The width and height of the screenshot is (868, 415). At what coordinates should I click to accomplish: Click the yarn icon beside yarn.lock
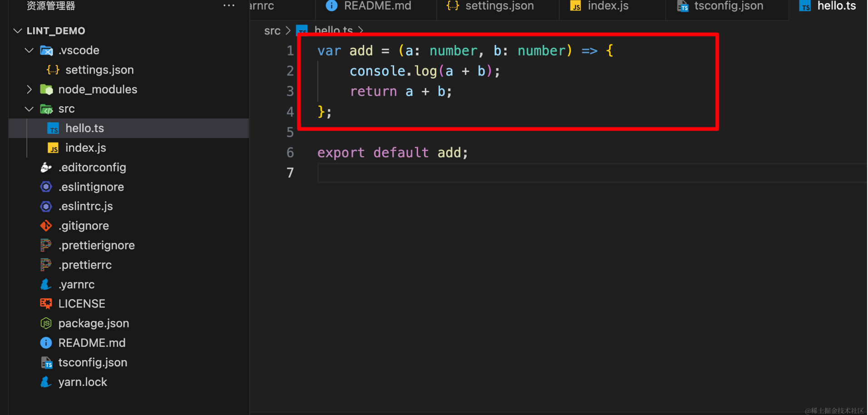pos(46,382)
